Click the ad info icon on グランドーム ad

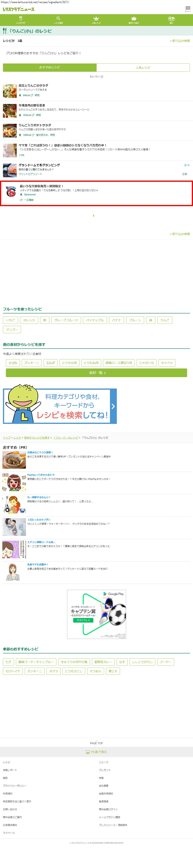185,165
